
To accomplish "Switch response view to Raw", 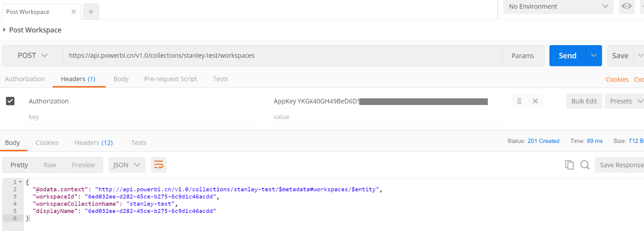I will pyautogui.click(x=50, y=165).
